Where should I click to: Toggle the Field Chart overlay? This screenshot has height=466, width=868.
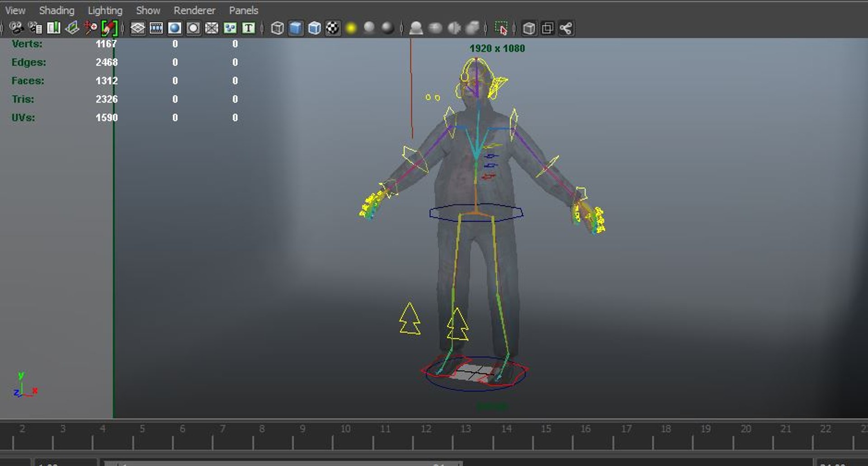click(x=212, y=28)
